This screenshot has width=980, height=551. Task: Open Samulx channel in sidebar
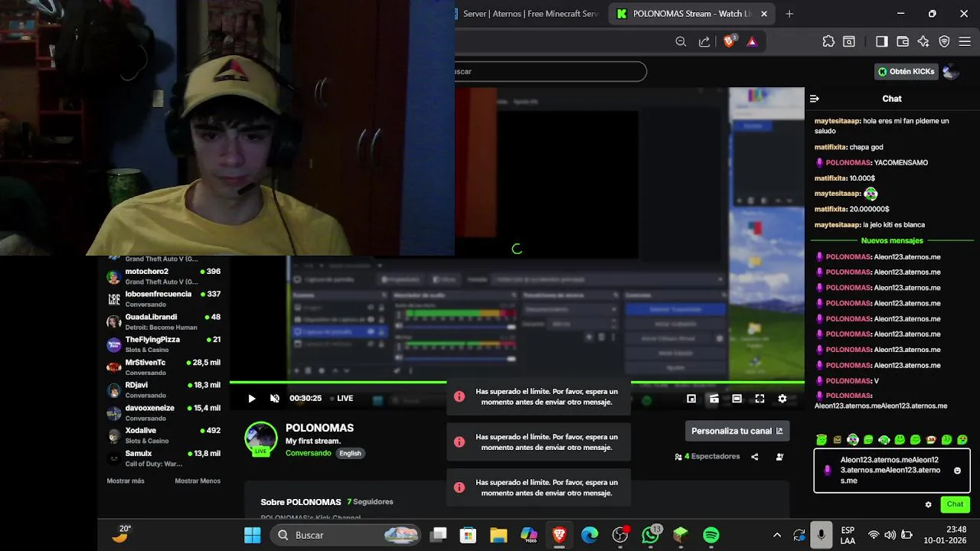tap(164, 458)
